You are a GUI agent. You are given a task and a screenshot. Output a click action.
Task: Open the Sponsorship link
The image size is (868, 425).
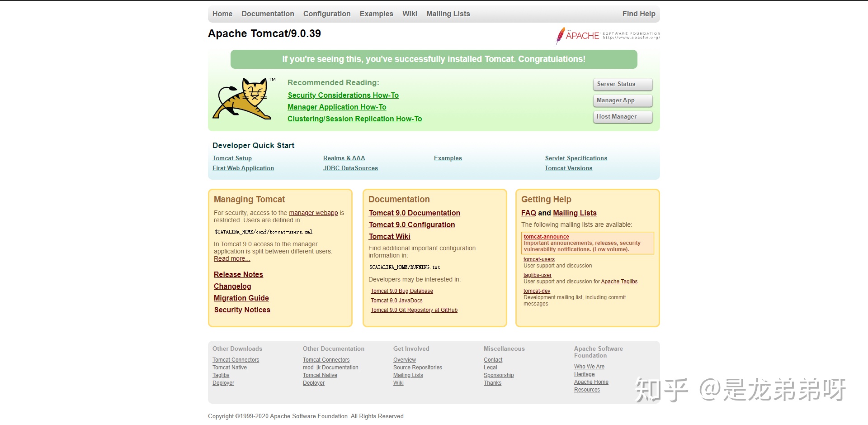(x=499, y=376)
